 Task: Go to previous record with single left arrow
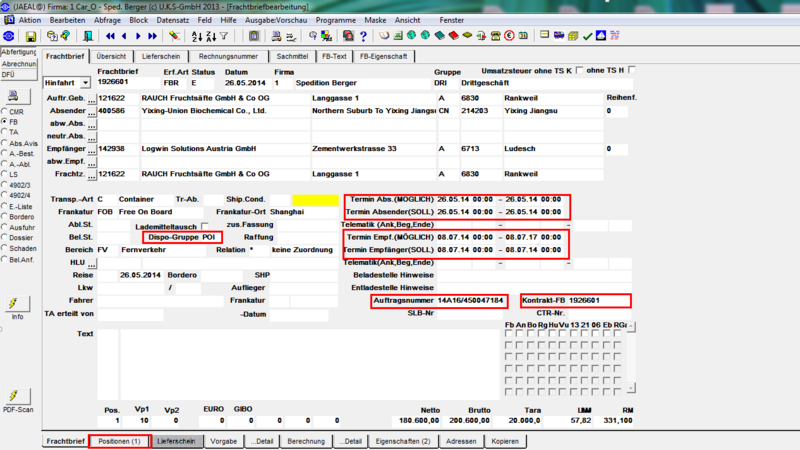pos(124,36)
